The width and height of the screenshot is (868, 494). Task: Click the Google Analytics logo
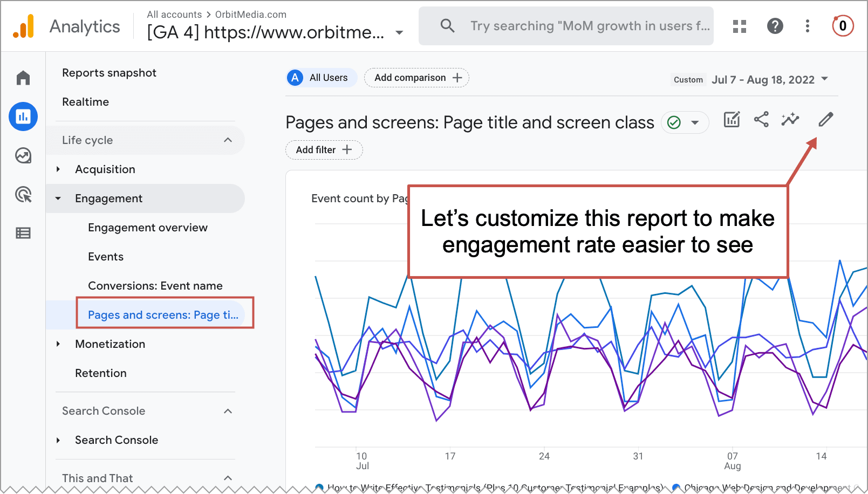point(24,26)
